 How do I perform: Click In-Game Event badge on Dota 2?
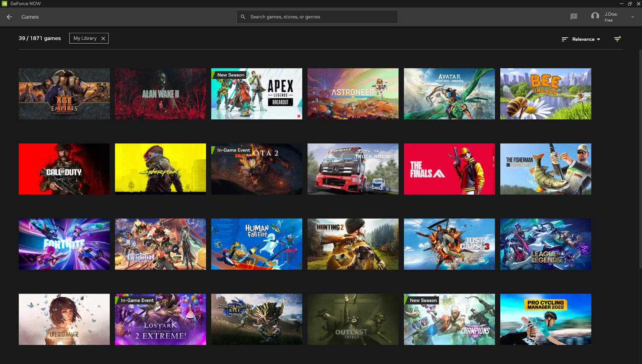tap(232, 150)
